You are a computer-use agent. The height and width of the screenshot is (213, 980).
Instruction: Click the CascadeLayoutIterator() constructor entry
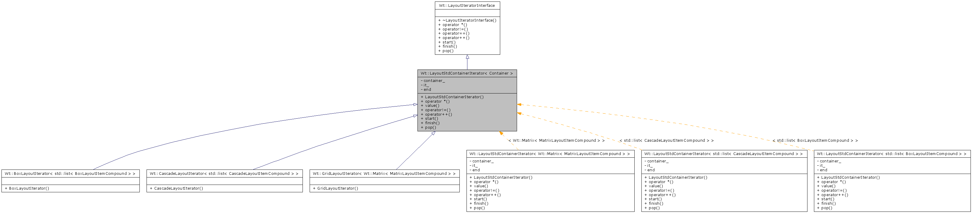(179, 189)
